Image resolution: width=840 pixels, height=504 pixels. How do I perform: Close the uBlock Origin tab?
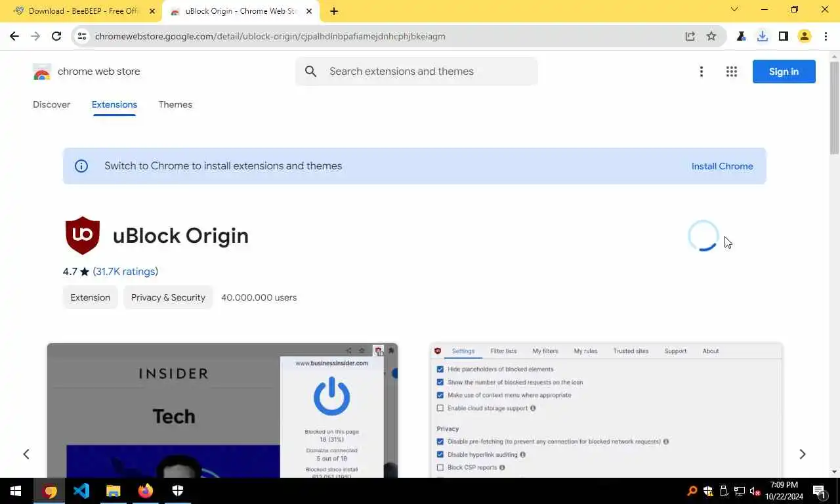click(x=309, y=11)
